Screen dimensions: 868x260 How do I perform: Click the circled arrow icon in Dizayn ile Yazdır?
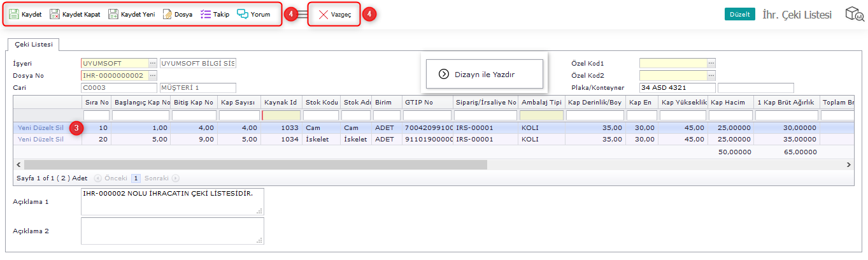point(444,74)
